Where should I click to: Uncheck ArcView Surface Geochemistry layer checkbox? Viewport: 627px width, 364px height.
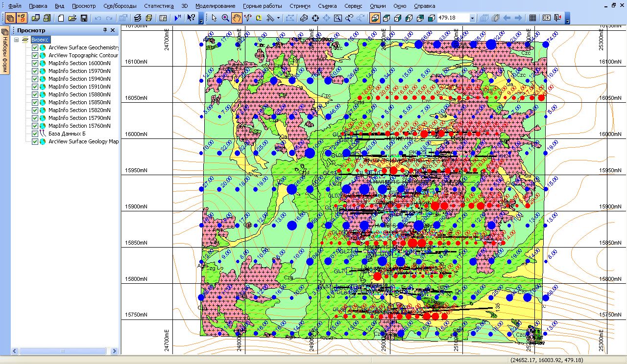pos(35,48)
